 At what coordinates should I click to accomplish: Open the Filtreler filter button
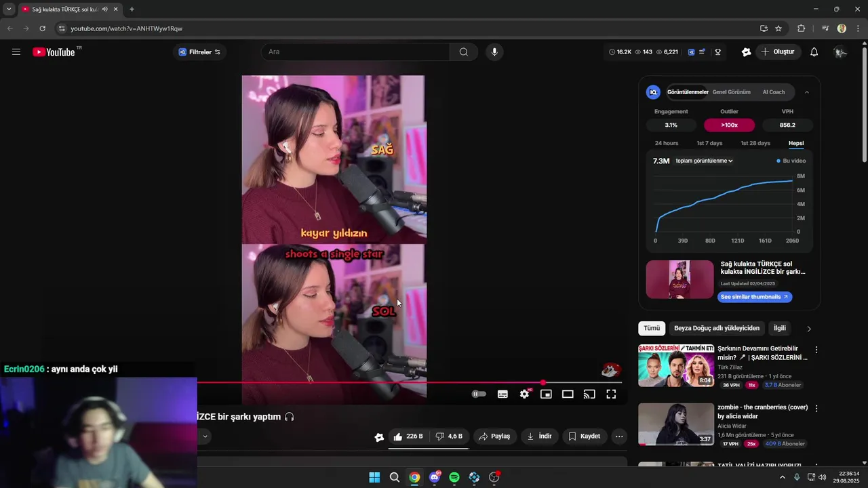(x=199, y=52)
